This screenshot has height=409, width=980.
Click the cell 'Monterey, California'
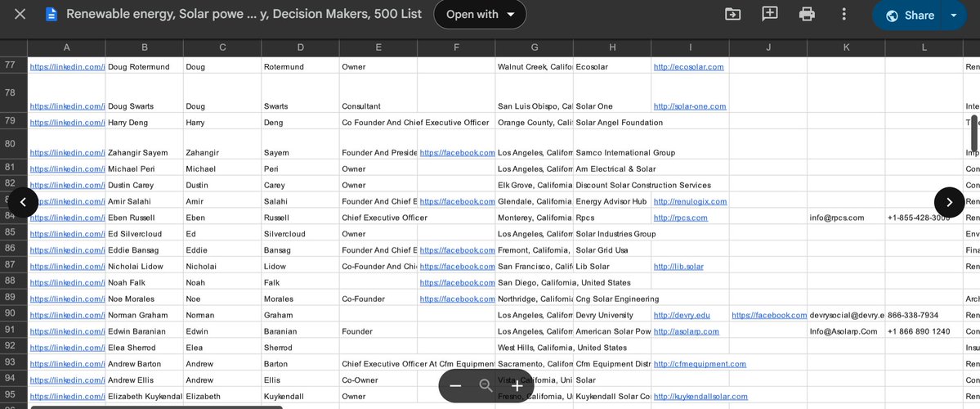point(534,217)
